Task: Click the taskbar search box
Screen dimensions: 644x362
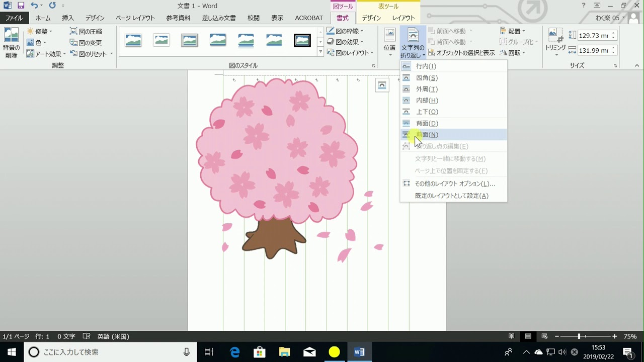Action: click(x=110, y=352)
